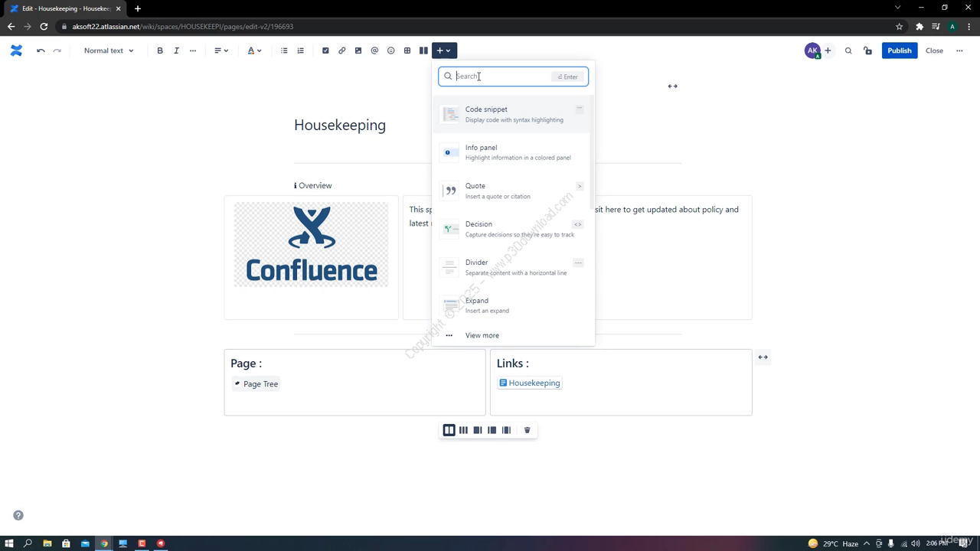Add an image or file

click(x=358, y=51)
